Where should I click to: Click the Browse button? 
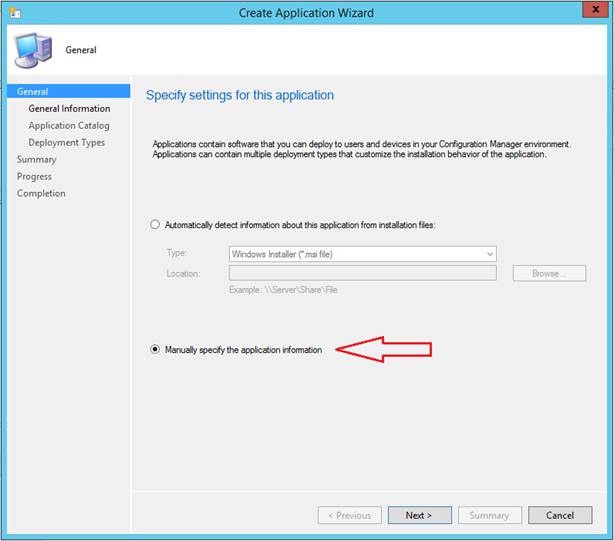point(549,273)
